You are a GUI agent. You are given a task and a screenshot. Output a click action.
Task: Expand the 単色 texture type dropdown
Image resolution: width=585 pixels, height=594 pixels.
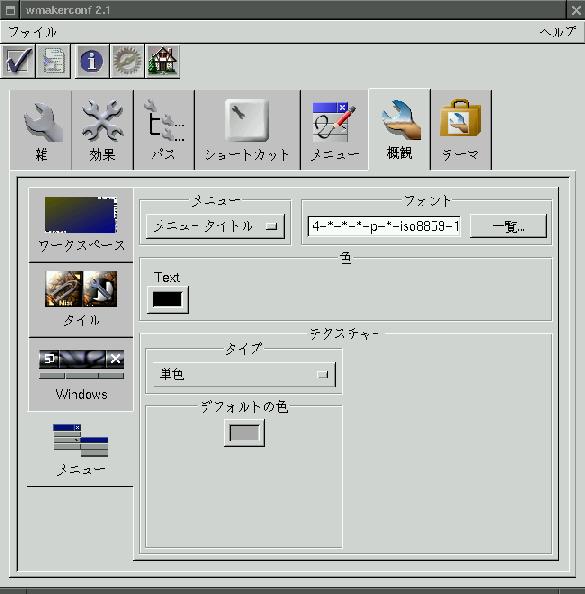[244, 374]
